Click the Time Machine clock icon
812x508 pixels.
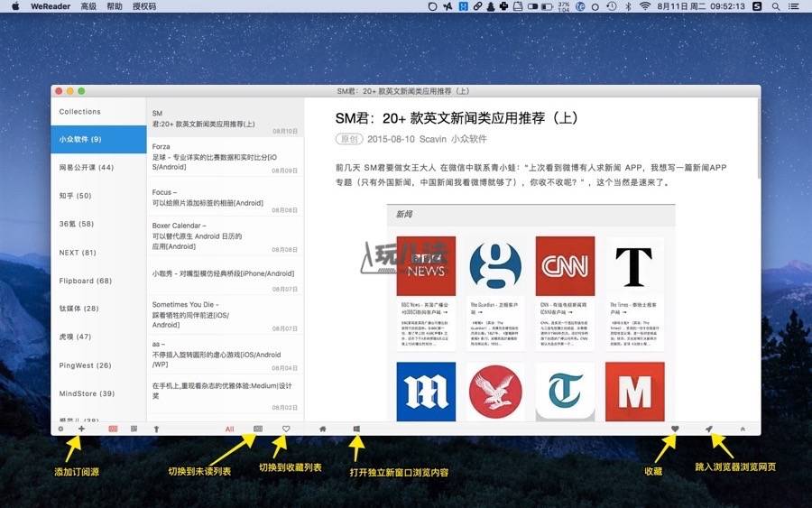[612, 6]
